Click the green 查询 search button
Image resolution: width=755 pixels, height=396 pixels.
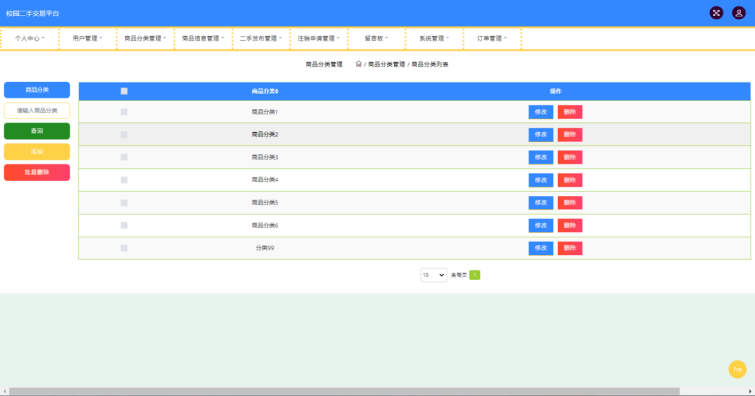pos(37,131)
